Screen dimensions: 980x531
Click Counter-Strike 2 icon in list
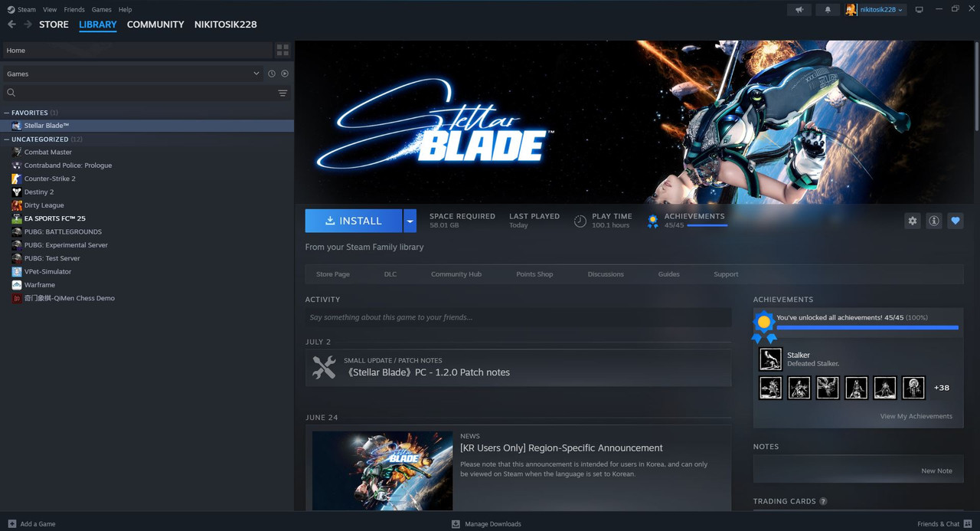point(17,179)
